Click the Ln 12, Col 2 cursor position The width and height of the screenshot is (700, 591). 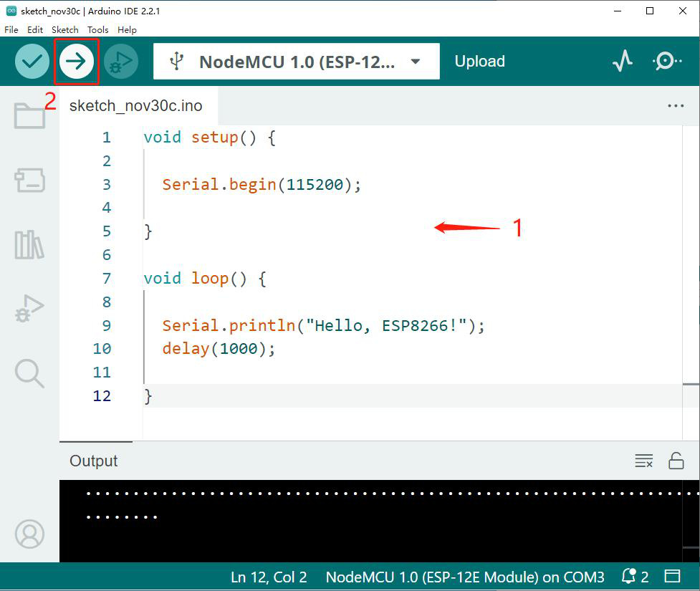pyautogui.click(x=268, y=577)
